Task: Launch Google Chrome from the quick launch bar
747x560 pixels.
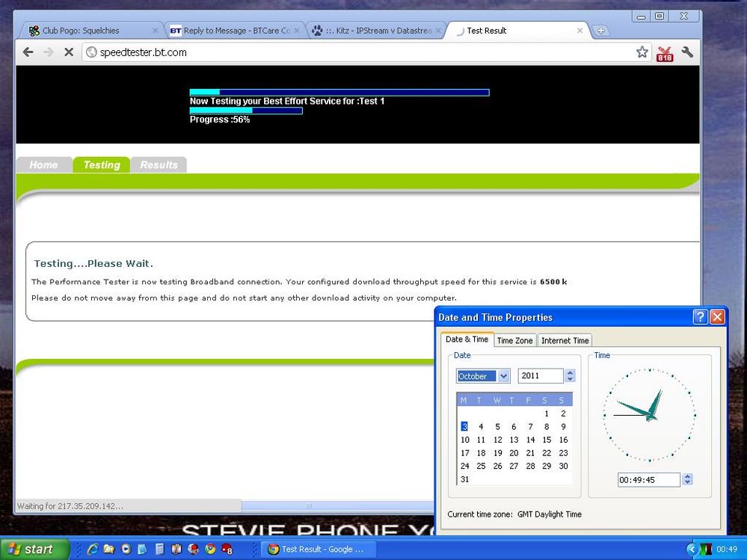Action: pos(210,549)
